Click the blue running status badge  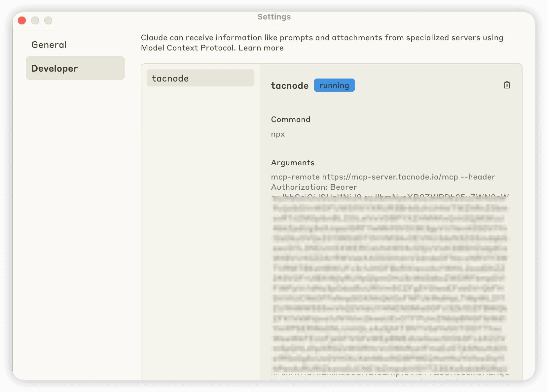pyautogui.click(x=334, y=85)
